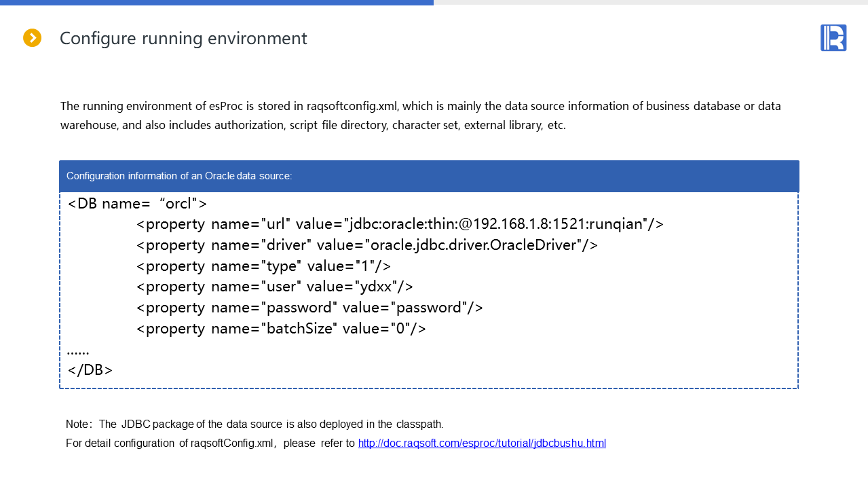The width and height of the screenshot is (868, 489).
Task: Click the ellipsis line above the closing tag
Action: tap(79, 351)
